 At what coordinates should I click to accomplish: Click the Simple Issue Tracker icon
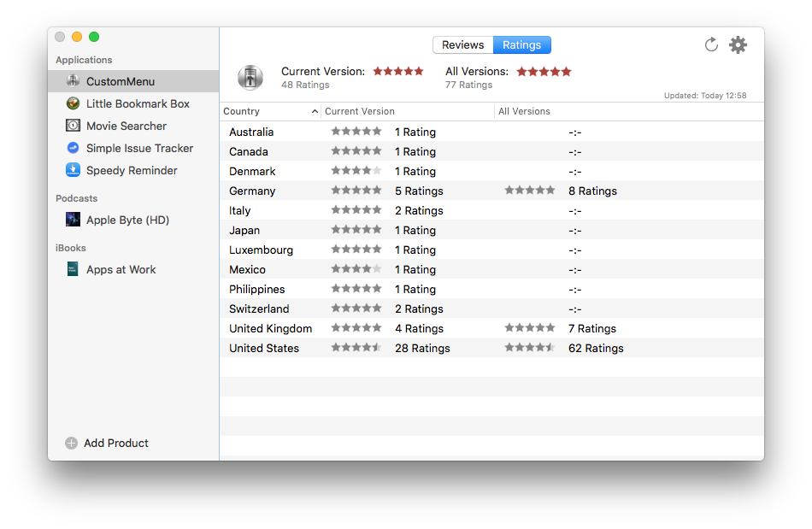pos(73,148)
